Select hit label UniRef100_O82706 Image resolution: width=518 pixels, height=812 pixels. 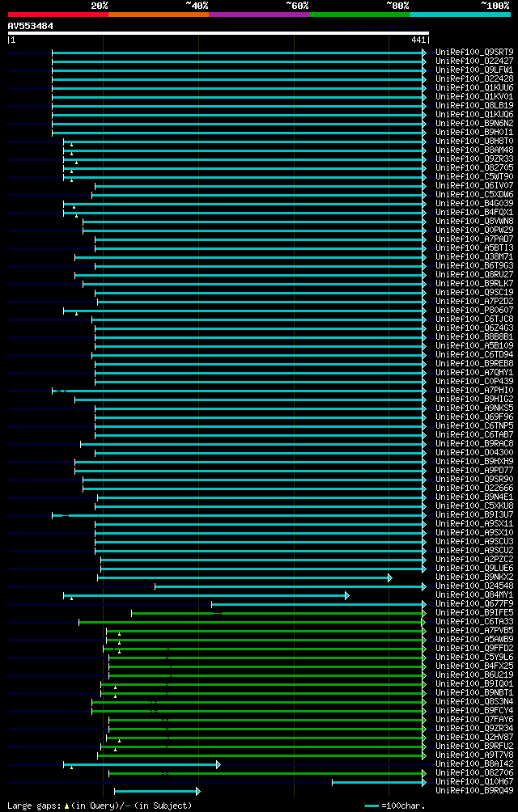coord(474,773)
